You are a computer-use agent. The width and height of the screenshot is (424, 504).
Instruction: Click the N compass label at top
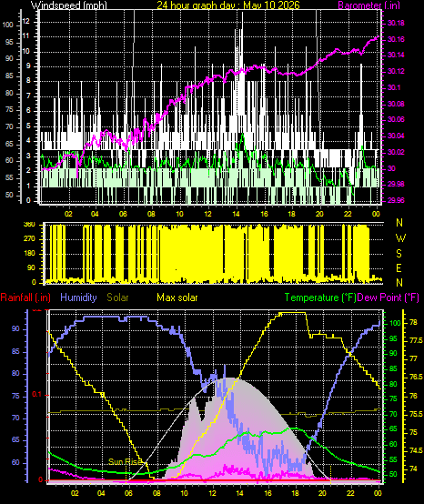(x=399, y=222)
